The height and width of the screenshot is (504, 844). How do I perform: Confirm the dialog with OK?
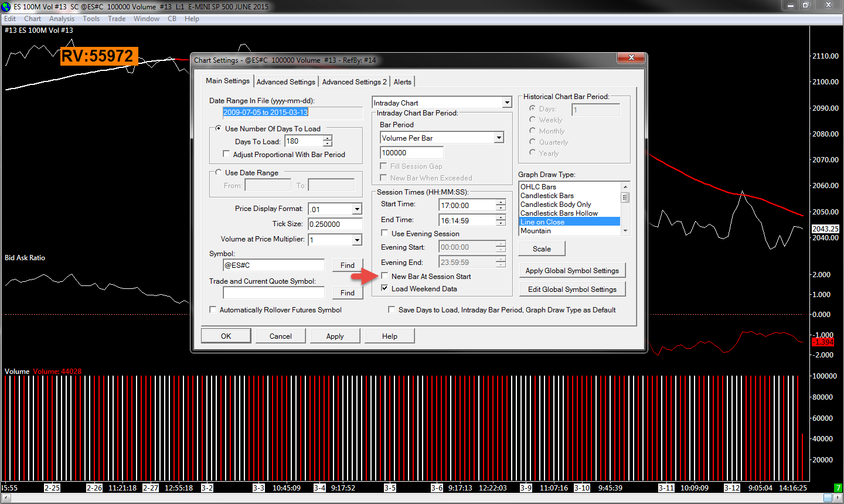coord(226,336)
